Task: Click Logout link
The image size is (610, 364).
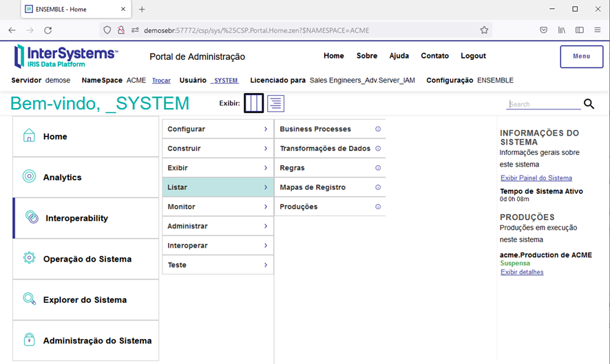Action: 474,56
